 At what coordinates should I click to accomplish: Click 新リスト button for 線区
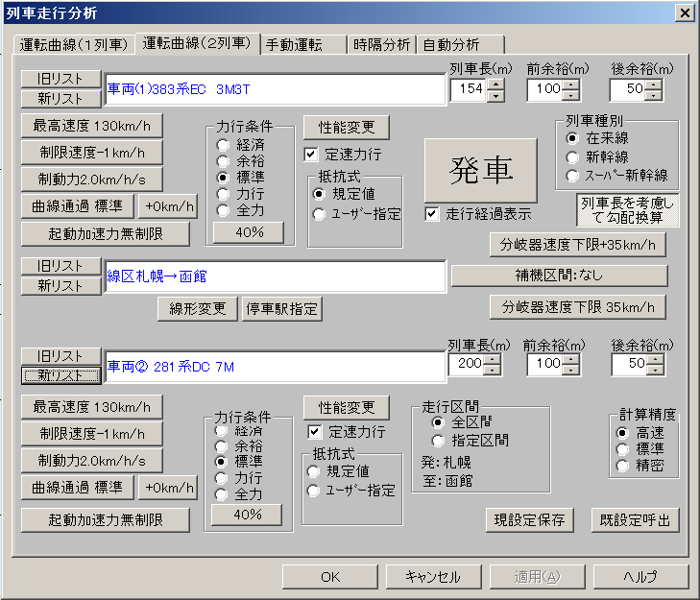click(x=61, y=286)
